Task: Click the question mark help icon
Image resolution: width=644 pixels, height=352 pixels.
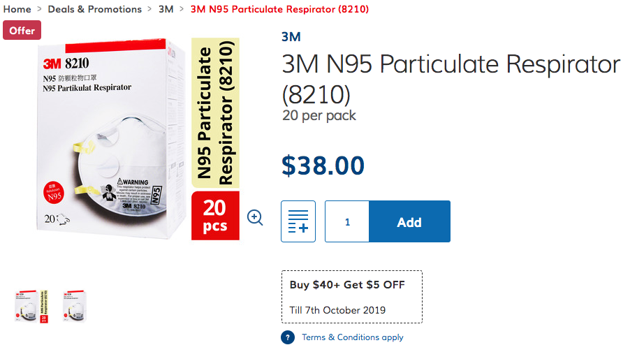Action: click(288, 337)
